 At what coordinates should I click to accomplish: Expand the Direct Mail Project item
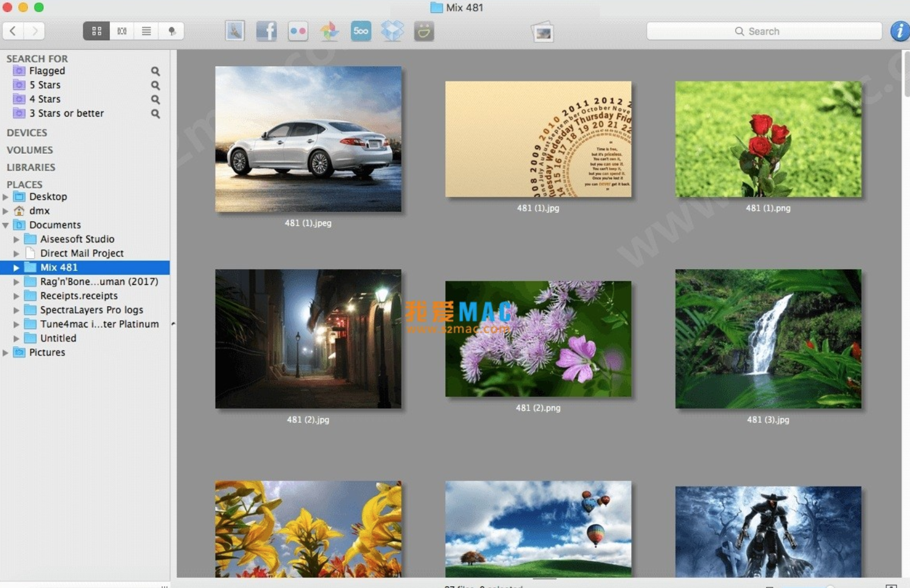16,253
